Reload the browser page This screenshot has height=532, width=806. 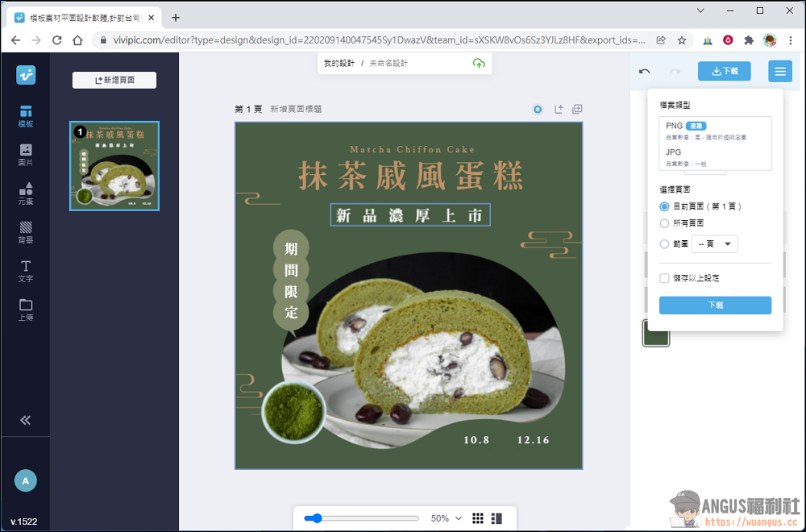pyautogui.click(x=57, y=40)
